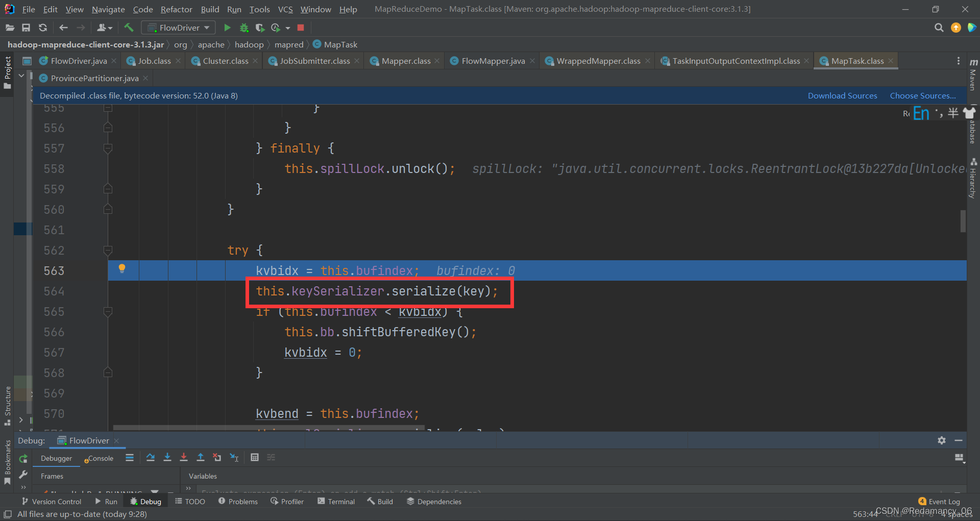Open Search Everywhere magnifier icon
The image size is (980, 521).
(939, 28)
